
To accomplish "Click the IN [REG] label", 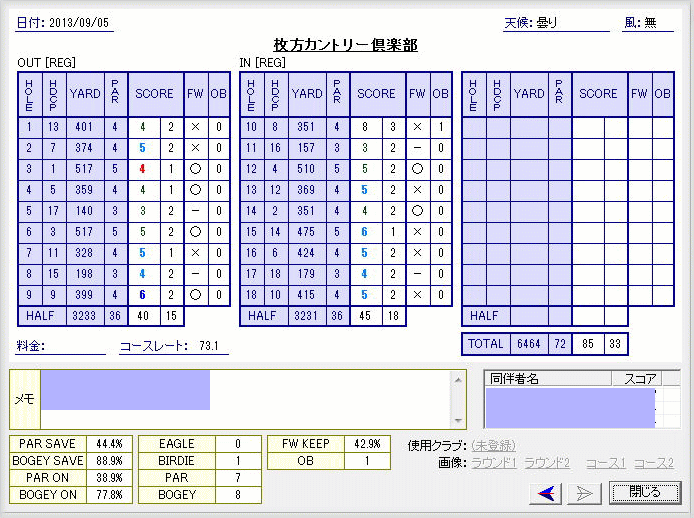I will pyautogui.click(x=262, y=63).
